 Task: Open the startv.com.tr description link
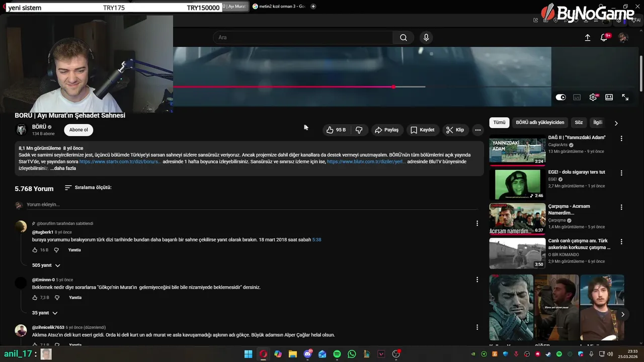(120, 162)
